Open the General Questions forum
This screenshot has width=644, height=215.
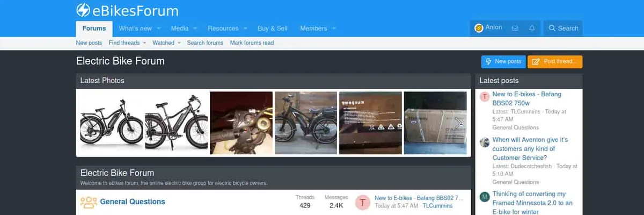(x=133, y=202)
